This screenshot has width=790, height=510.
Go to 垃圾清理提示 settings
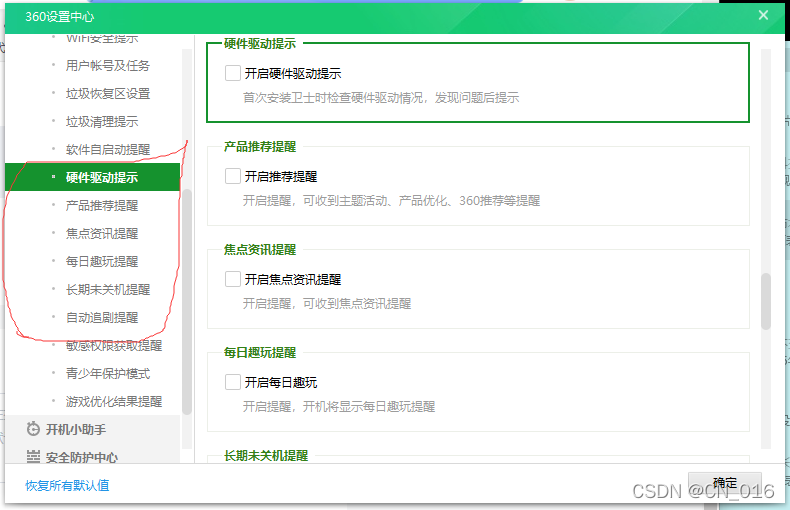click(102, 121)
